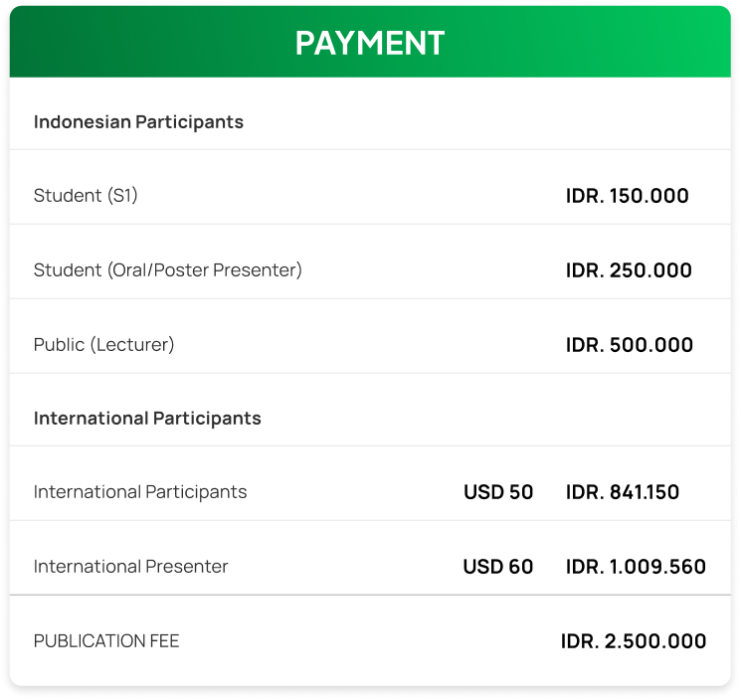Click the IDR. 841.150 amount
741x700 pixels.
623,492
